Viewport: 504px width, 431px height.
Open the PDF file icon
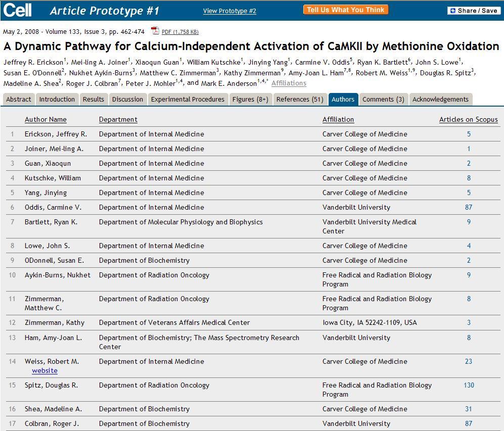(155, 30)
